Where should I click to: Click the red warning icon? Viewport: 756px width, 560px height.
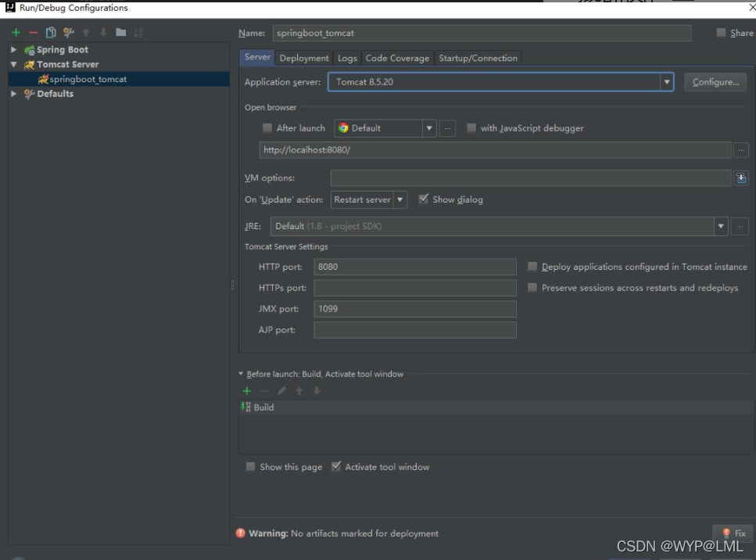241,533
